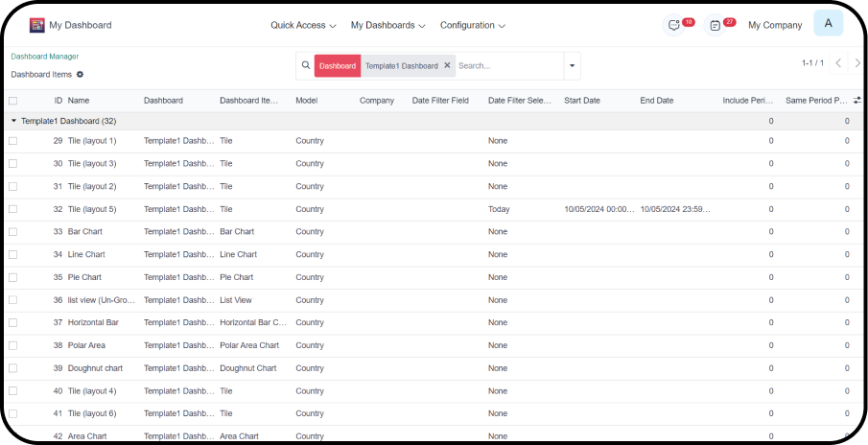Toggle the select-all header checkbox
The height and width of the screenshot is (445, 868).
click(13, 101)
